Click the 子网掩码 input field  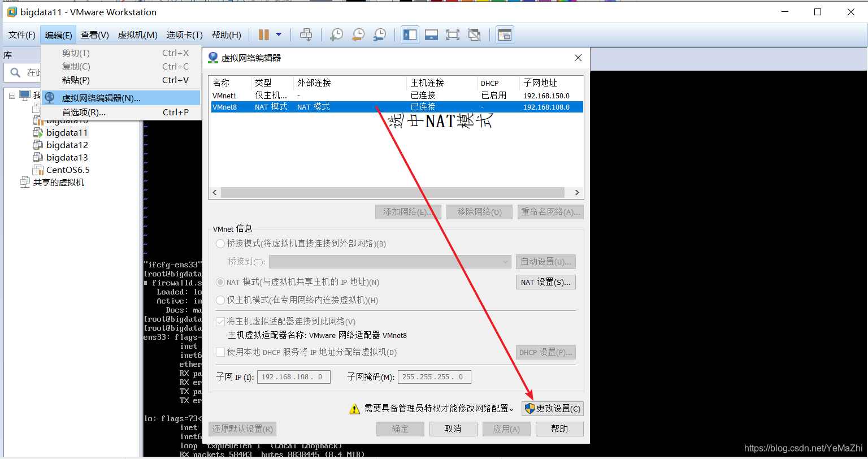(x=434, y=377)
